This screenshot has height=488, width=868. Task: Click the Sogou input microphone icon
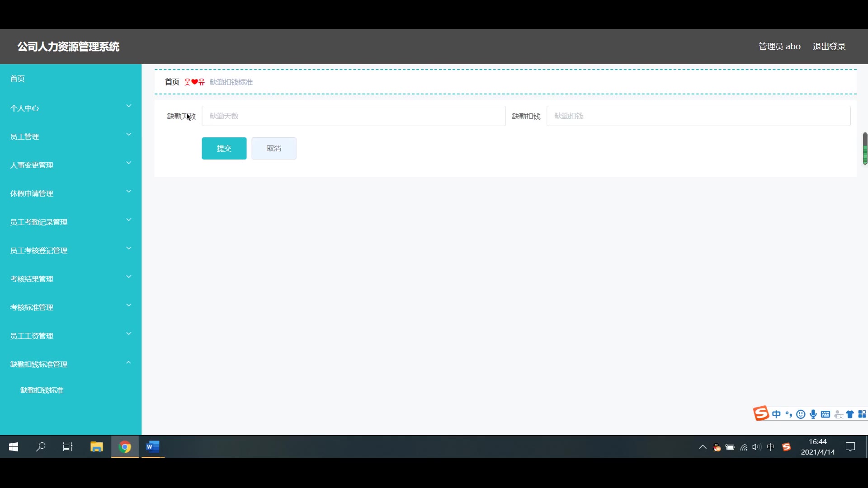(813, 414)
